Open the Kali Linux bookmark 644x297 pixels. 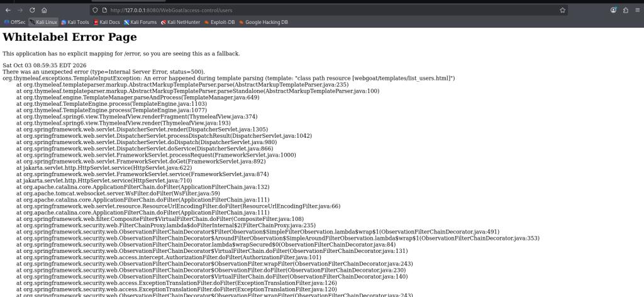(x=43, y=22)
